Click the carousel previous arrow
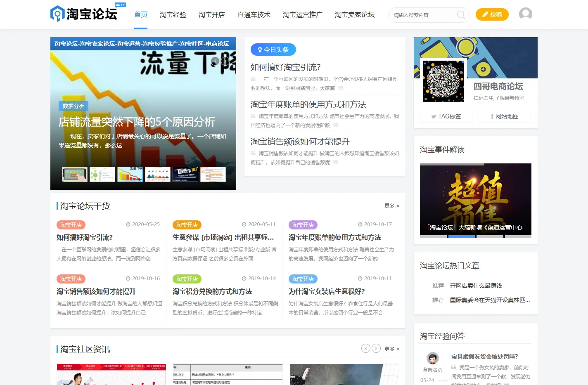This screenshot has width=588, height=385. click(x=215, y=61)
